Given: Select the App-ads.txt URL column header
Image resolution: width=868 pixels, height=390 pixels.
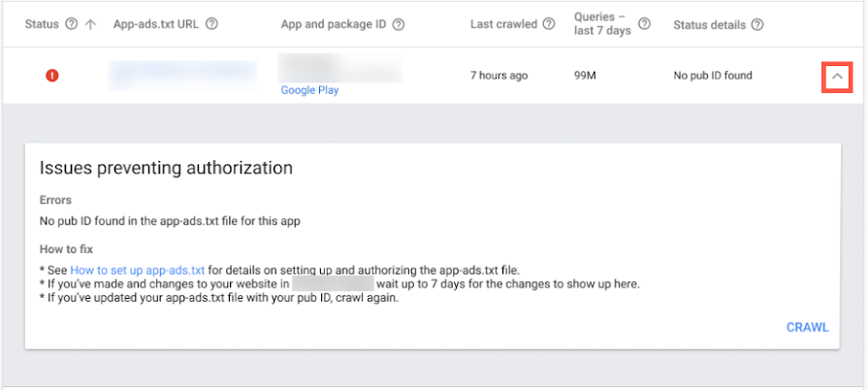Looking at the screenshot, I should [x=155, y=24].
